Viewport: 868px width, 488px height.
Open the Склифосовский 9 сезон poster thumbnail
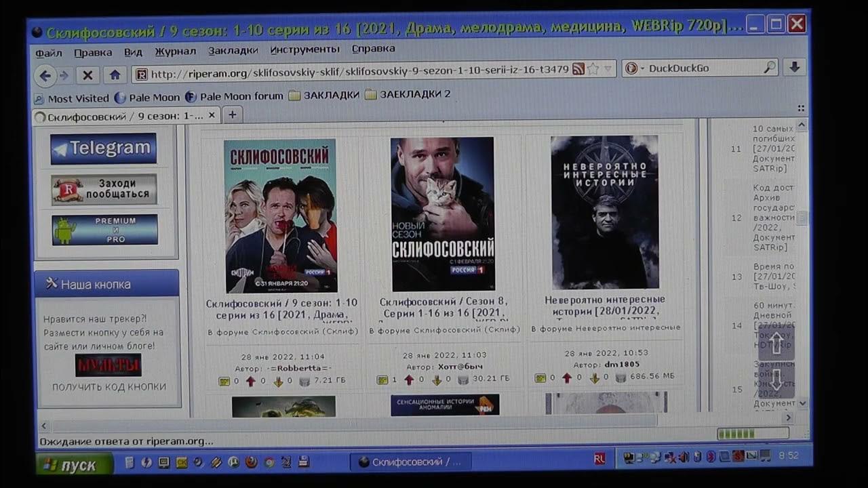(x=281, y=216)
